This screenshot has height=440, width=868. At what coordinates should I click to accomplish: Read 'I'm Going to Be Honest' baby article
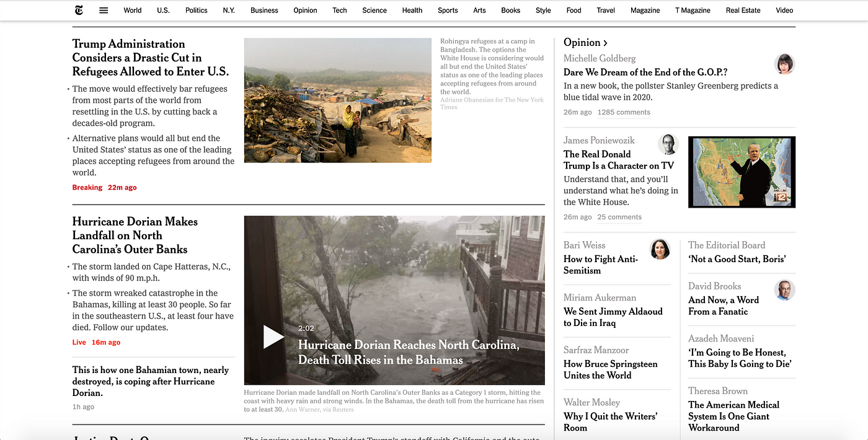[x=740, y=358]
